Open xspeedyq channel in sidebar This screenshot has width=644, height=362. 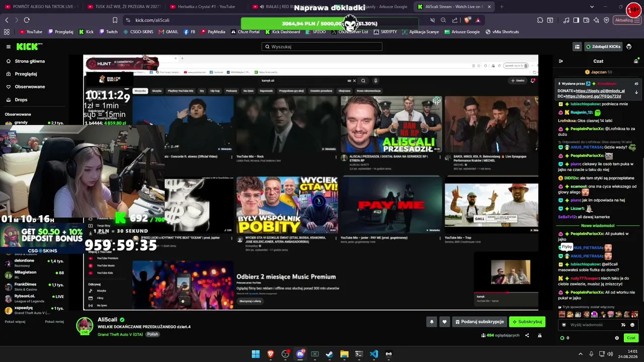click(x=34, y=310)
